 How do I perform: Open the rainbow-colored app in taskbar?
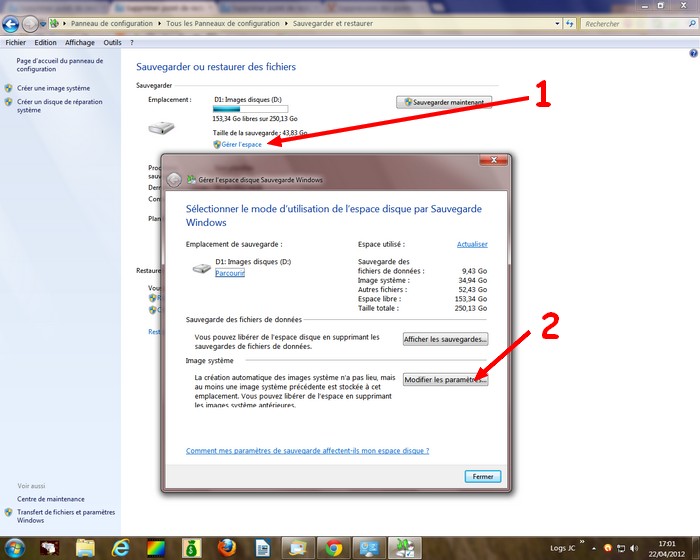tap(156, 548)
